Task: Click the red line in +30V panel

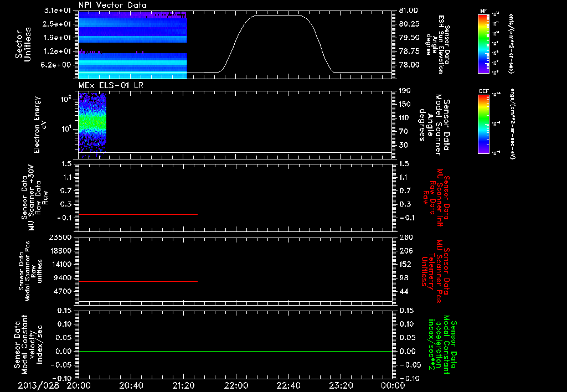Action: (x=138, y=214)
